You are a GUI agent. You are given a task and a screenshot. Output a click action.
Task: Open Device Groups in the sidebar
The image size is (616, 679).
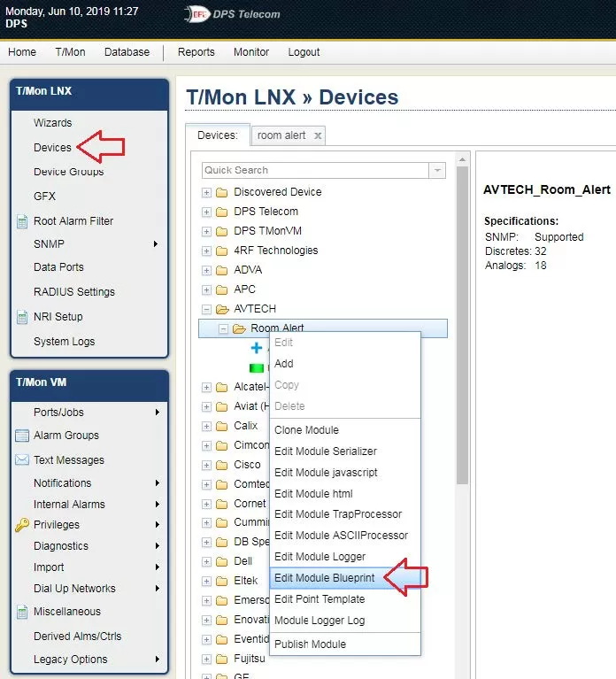68,172
